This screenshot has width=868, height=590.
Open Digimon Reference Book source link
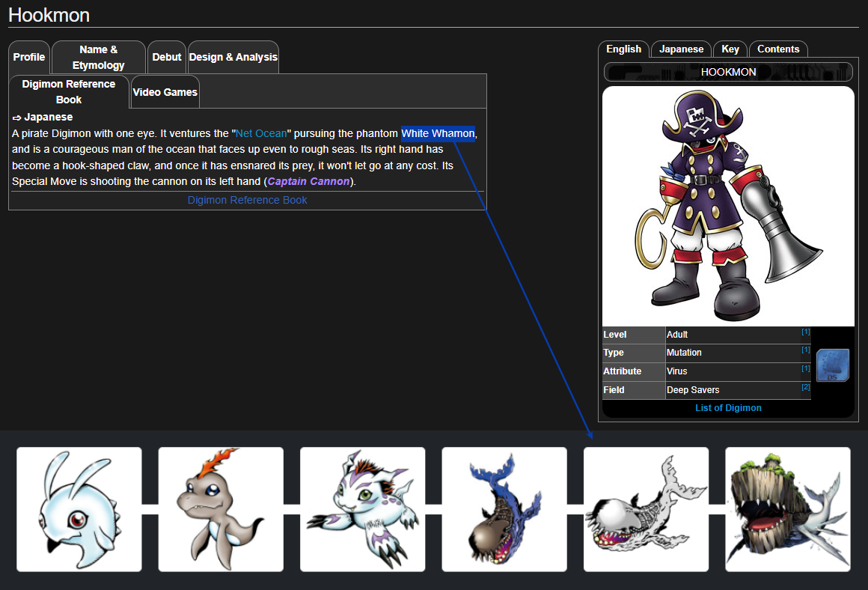tap(247, 200)
